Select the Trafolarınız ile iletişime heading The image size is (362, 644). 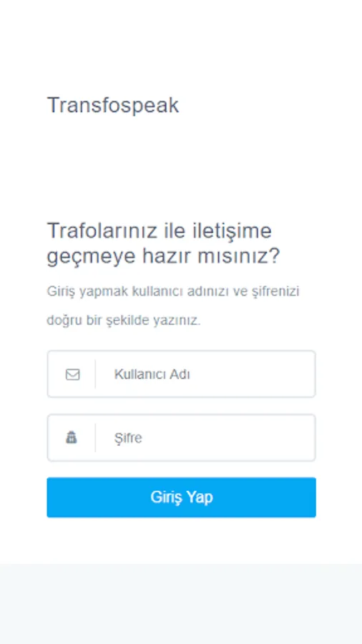coord(160,230)
